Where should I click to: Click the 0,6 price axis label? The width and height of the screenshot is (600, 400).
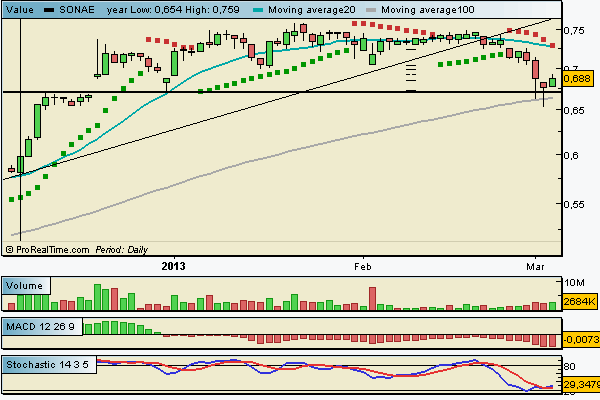571,155
